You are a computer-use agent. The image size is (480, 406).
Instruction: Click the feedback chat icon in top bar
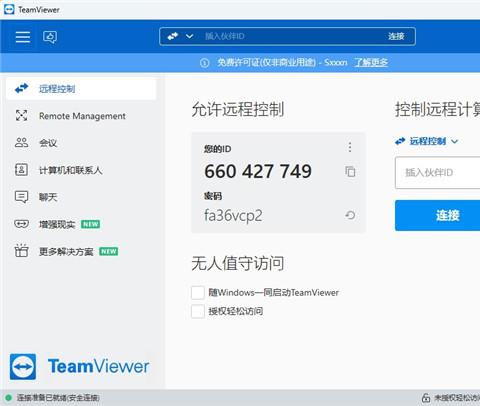(x=50, y=37)
